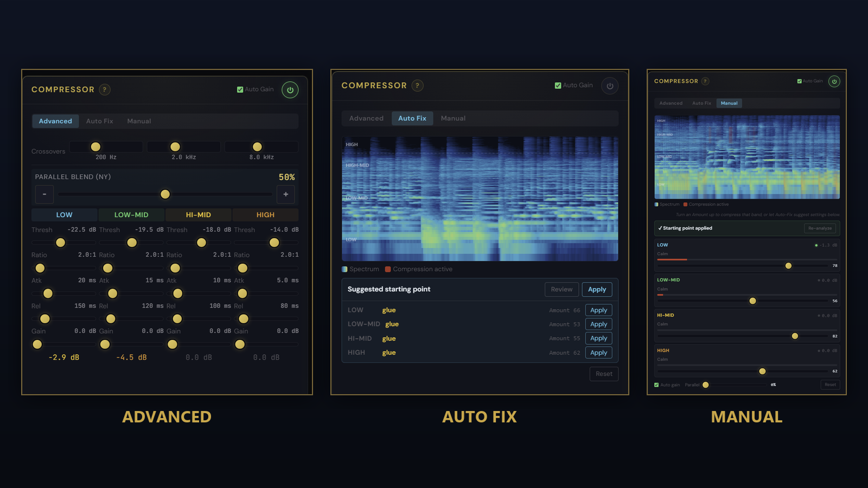Apply glue suggestion for LOW band
The image size is (868, 488).
coord(599,310)
